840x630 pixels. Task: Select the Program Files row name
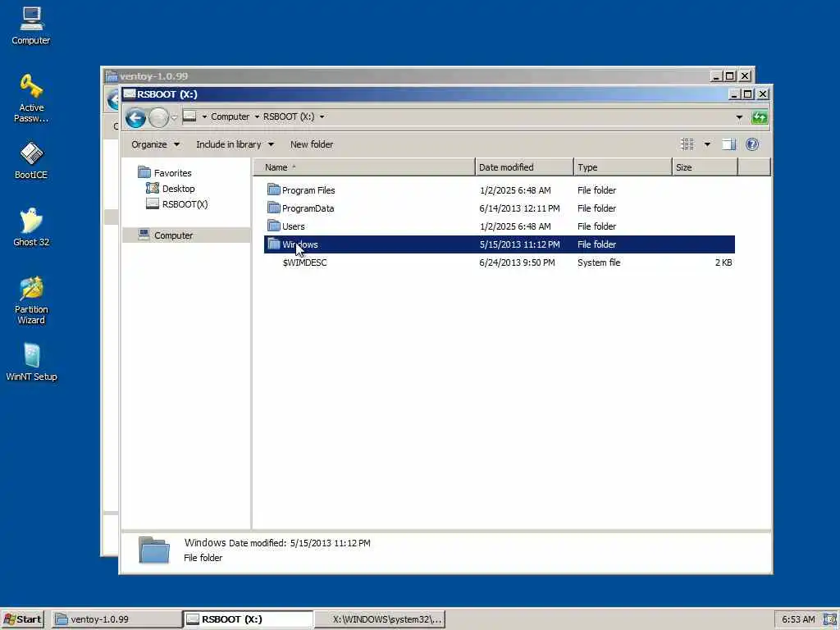[x=308, y=190]
